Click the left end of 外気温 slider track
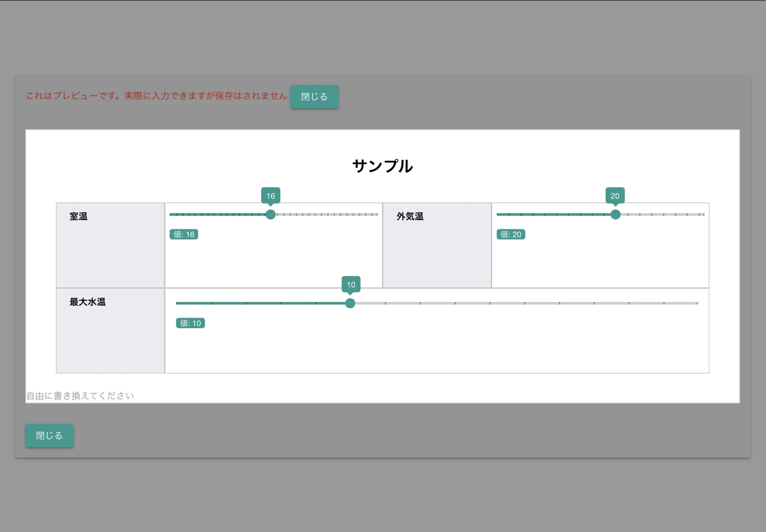Image resolution: width=766 pixels, height=532 pixels. [x=498, y=214]
